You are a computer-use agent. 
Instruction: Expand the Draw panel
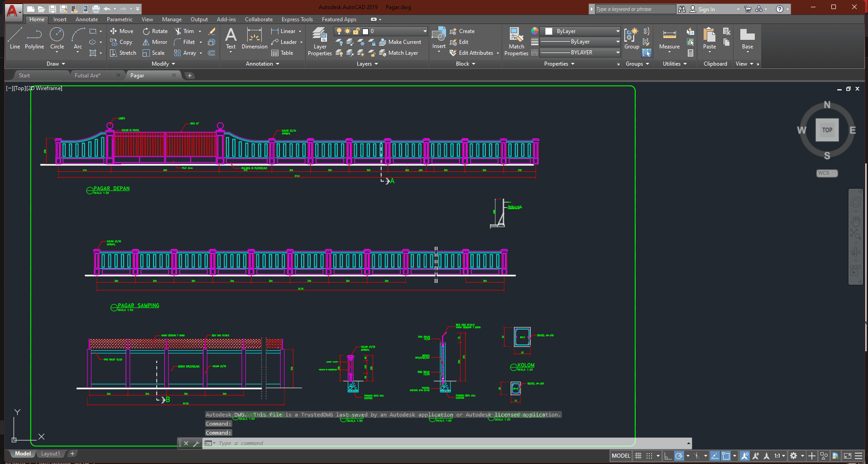tap(56, 64)
